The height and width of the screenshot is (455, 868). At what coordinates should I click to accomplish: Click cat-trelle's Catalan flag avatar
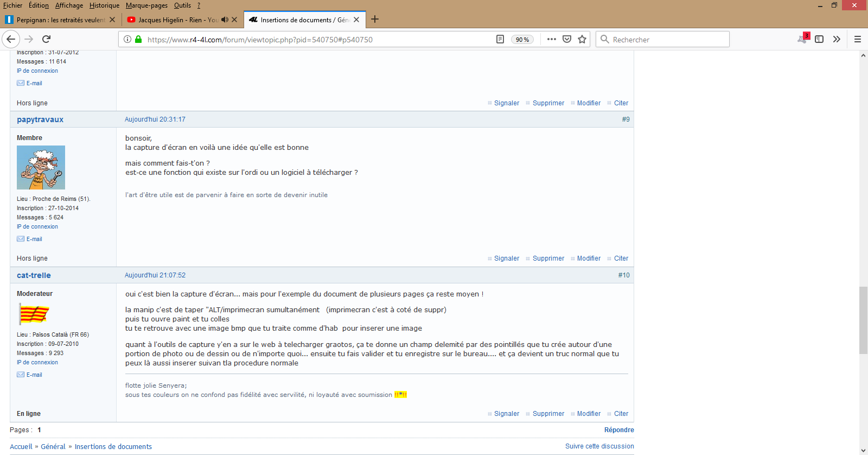(x=34, y=314)
